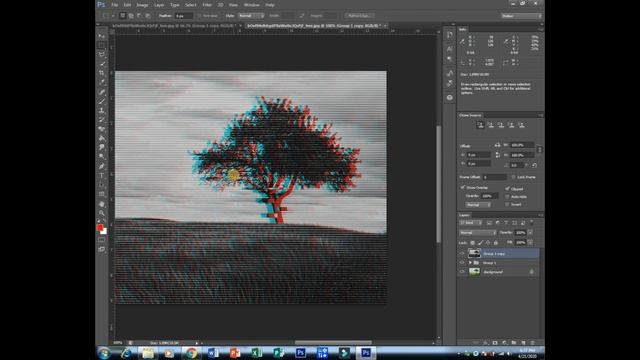Viewport: 640px width, 360px height.
Task: Choose Intersect with selection option
Action: pyautogui.click(x=148, y=16)
